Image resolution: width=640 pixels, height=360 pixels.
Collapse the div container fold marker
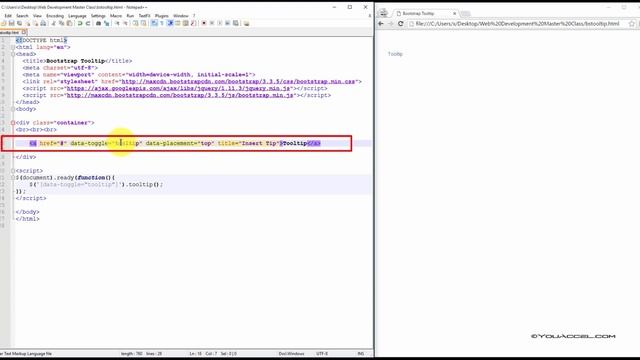13,122
